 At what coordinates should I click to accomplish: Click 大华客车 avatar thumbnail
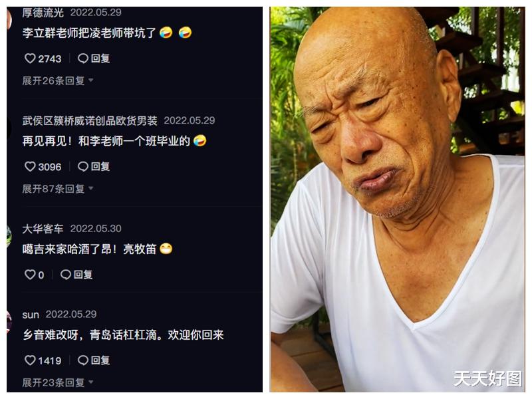pyautogui.click(x=9, y=236)
